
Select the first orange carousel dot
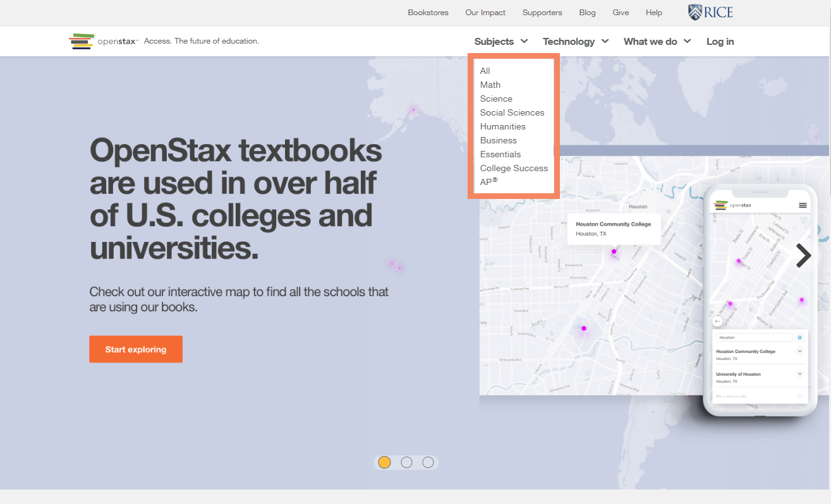384,462
